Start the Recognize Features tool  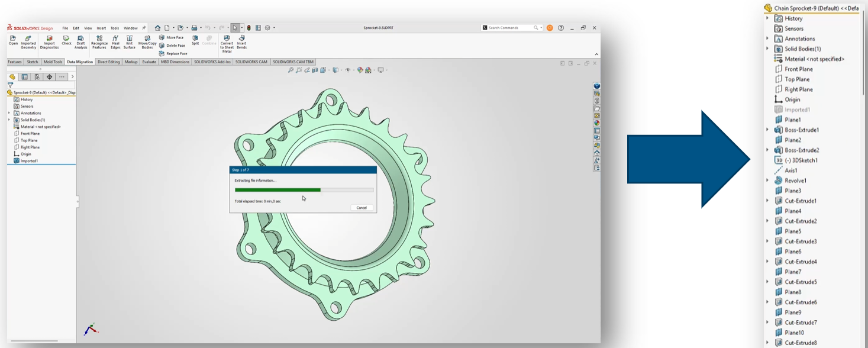pos(99,41)
